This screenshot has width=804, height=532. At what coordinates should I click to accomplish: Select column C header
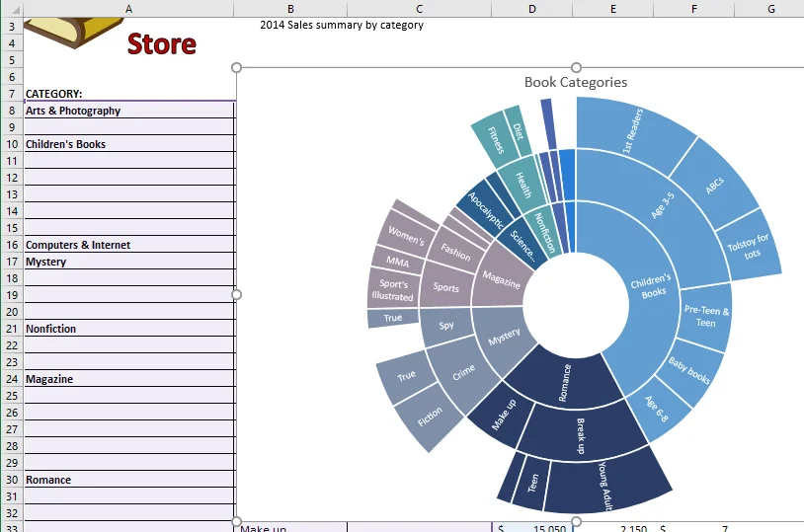[x=419, y=9]
